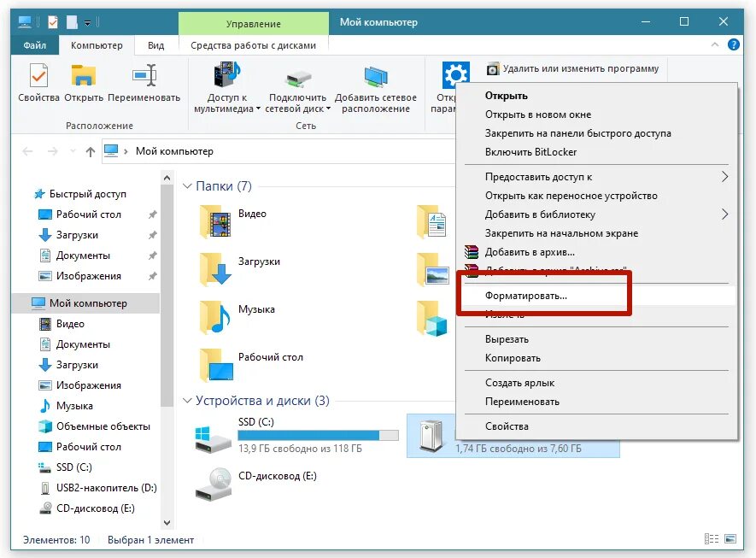This screenshot has height=558, width=756.
Task: Choose Открыть в новом окне menu item
Action: pos(596,115)
